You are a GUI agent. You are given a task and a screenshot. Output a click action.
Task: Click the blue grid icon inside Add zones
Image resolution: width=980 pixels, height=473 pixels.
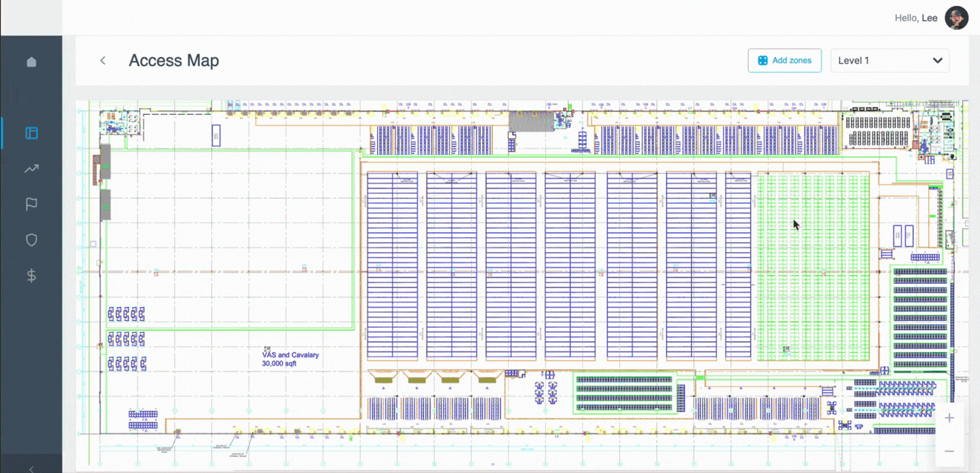pyautogui.click(x=762, y=60)
